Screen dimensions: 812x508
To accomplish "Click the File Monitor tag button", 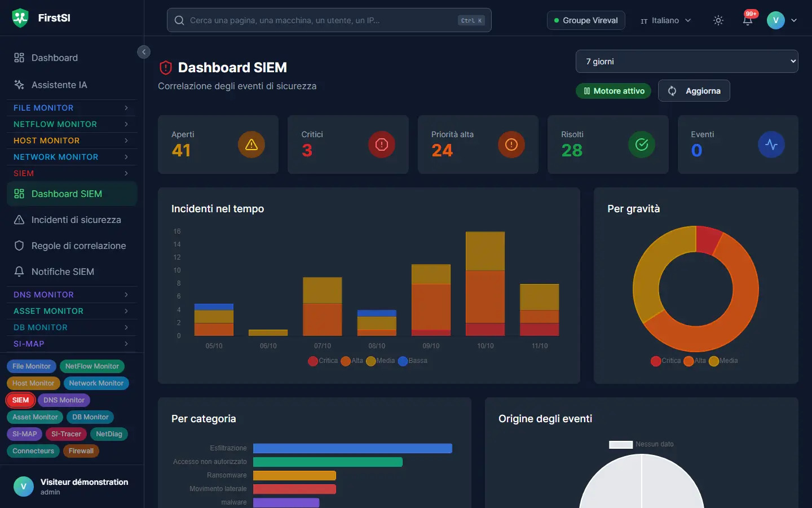I will click(x=32, y=366).
